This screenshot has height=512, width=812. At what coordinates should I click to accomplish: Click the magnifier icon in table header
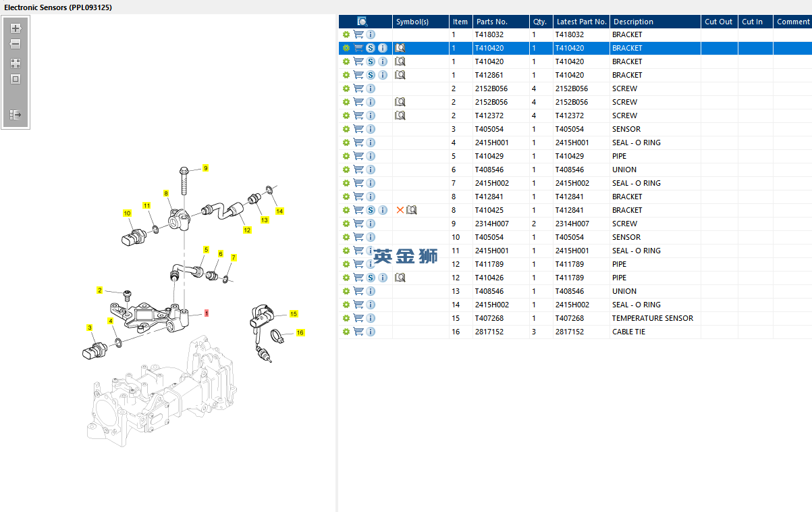tap(362, 22)
